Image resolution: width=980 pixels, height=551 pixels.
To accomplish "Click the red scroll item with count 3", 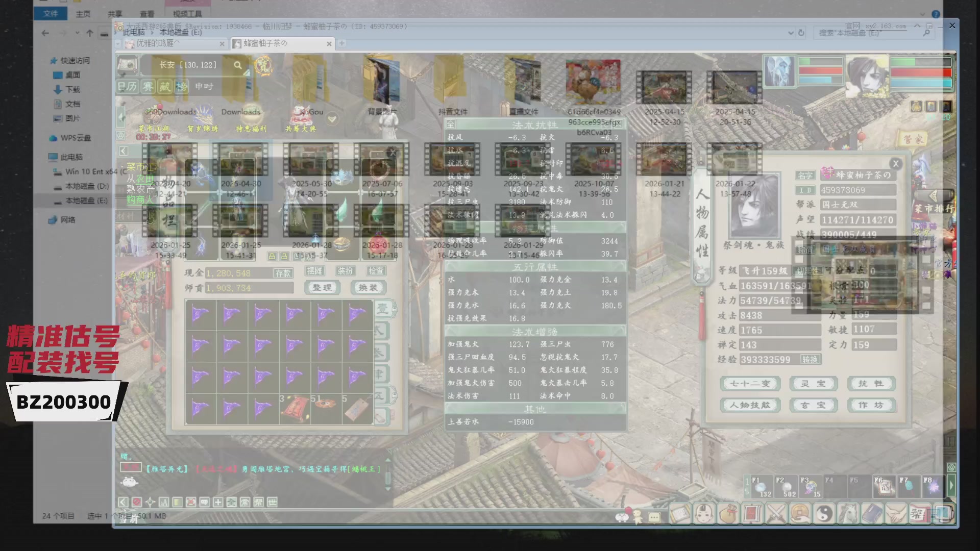I will pyautogui.click(x=295, y=409).
